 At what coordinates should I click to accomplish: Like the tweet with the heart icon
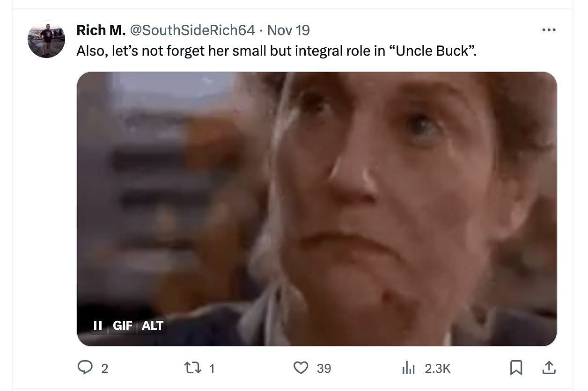[x=301, y=368]
